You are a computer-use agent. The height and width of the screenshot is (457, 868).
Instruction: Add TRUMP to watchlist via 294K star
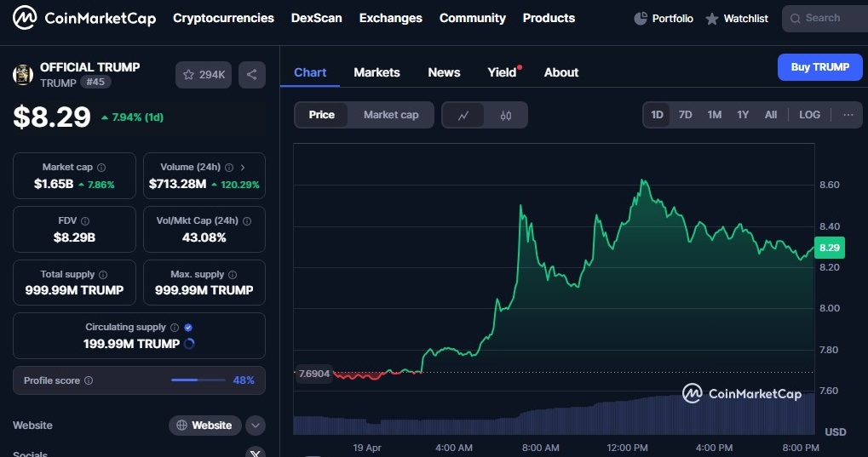204,75
